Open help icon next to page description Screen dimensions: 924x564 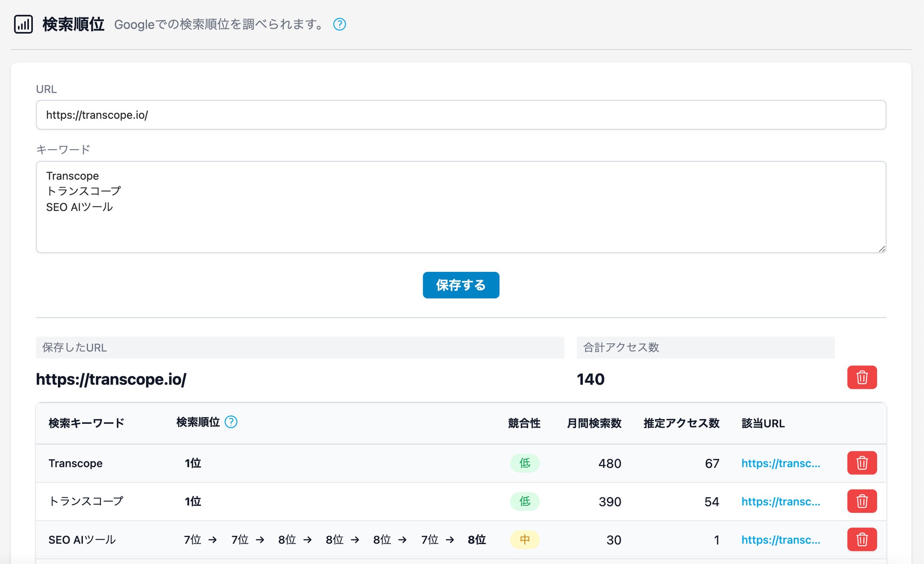(339, 24)
